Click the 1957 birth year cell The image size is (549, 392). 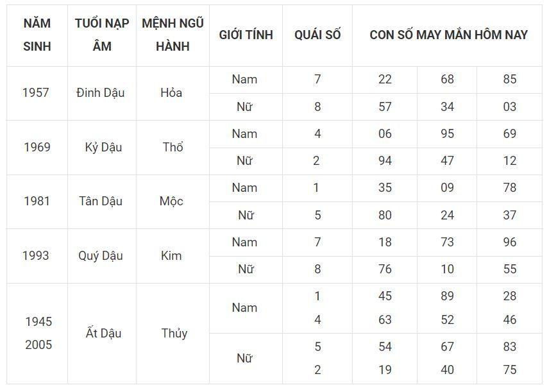36,93
